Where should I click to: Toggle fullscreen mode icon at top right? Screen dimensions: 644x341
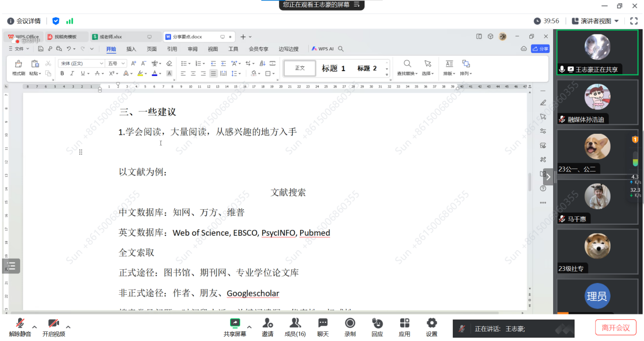tap(633, 21)
